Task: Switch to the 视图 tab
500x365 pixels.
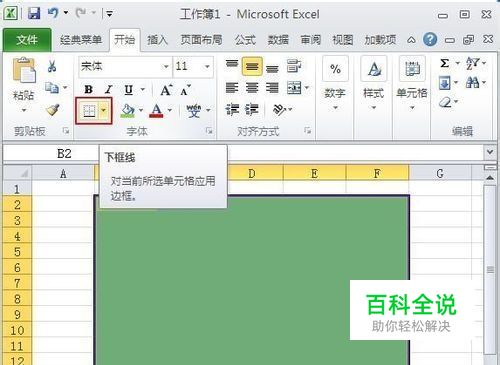Action: point(343,40)
